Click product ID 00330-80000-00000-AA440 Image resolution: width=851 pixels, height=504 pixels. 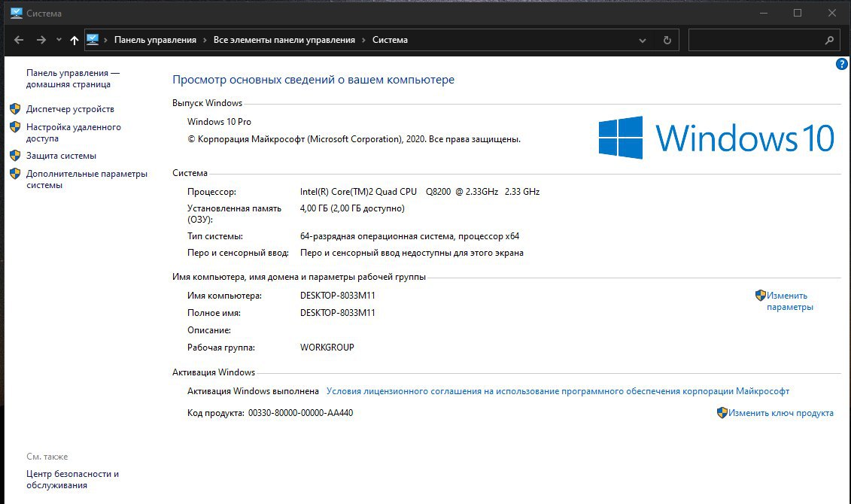point(301,413)
